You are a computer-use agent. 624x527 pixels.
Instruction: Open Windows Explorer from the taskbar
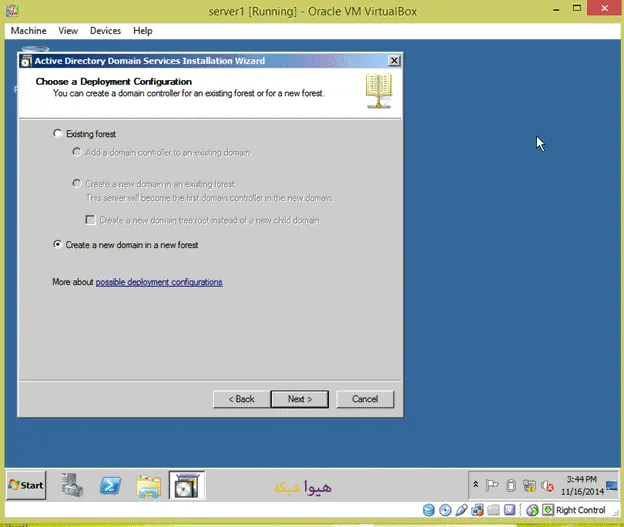tap(148, 486)
